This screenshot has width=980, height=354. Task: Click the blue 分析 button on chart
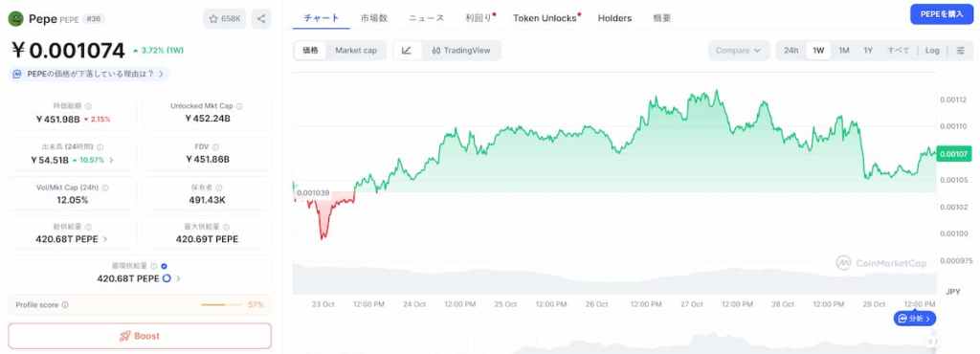914,319
